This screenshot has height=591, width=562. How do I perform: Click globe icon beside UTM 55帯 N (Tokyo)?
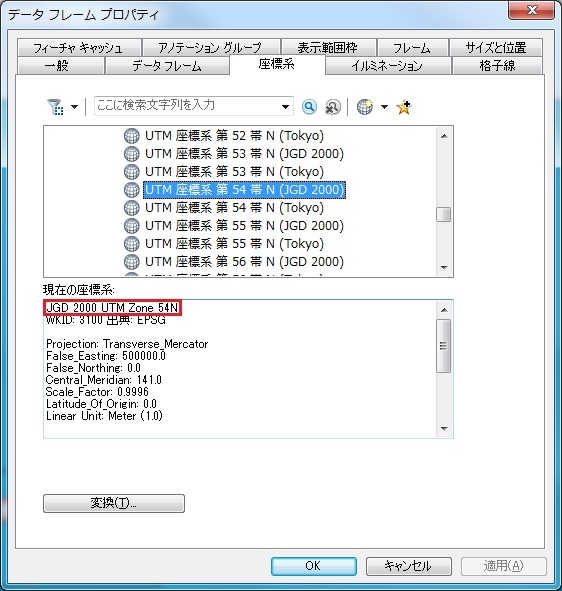(x=132, y=243)
